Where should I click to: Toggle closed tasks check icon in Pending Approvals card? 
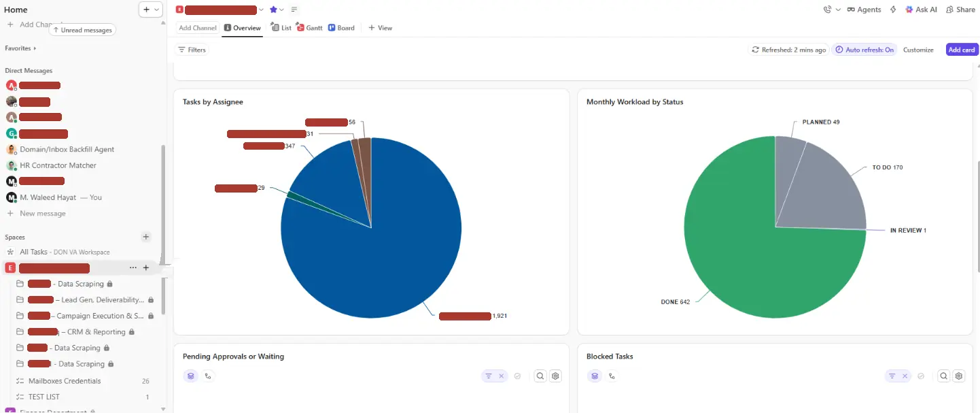pyautogui.click(x=517, y=376)
